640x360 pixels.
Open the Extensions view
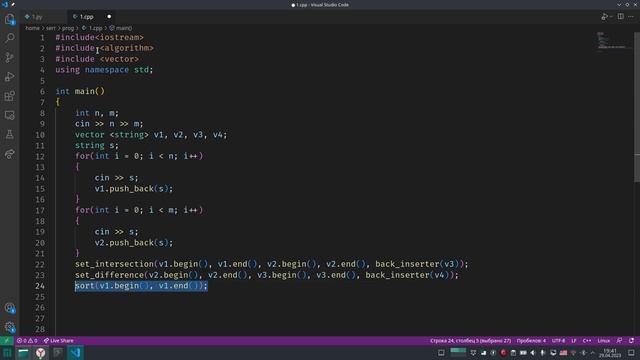click(x=9, y=96)
